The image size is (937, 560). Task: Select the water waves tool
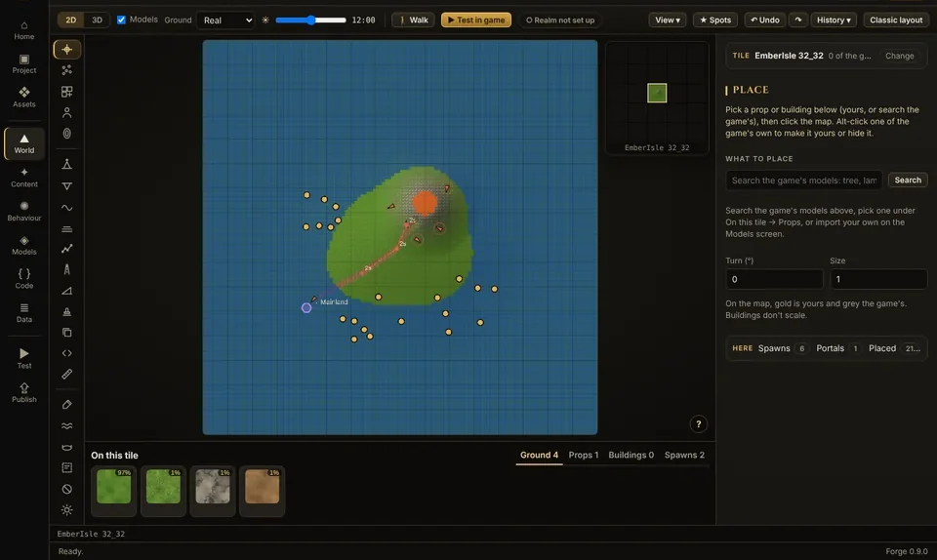click(x=67, y=425)
